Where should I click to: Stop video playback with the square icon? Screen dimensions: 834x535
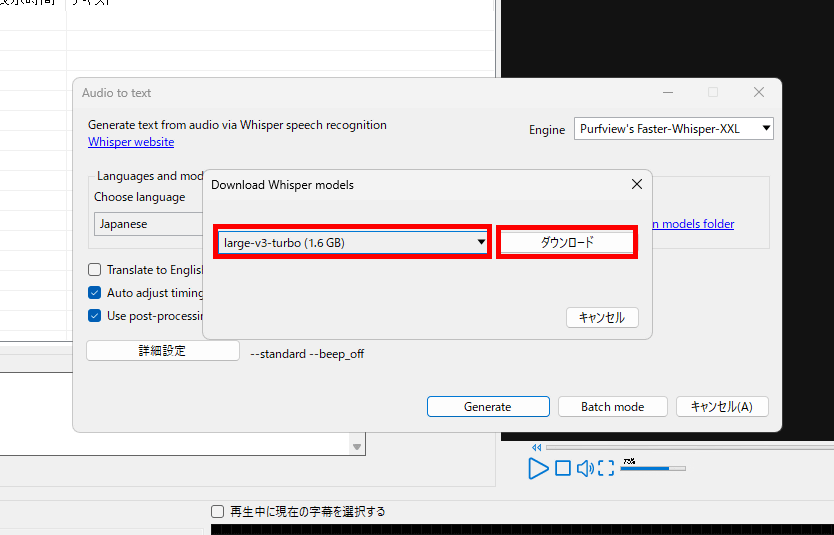point(563,469)
